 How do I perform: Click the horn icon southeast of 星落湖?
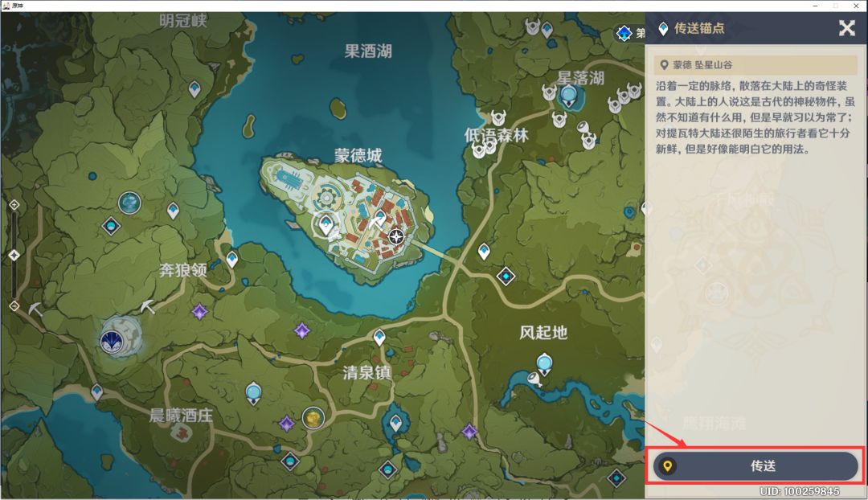coord(583,127)
